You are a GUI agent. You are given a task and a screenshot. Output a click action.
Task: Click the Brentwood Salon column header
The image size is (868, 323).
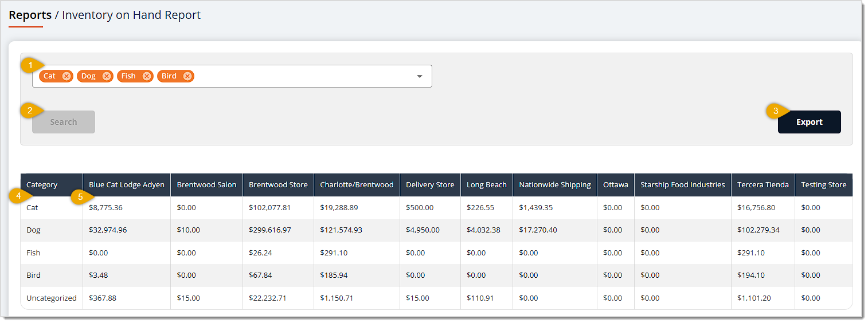click(x=206, y=185)
